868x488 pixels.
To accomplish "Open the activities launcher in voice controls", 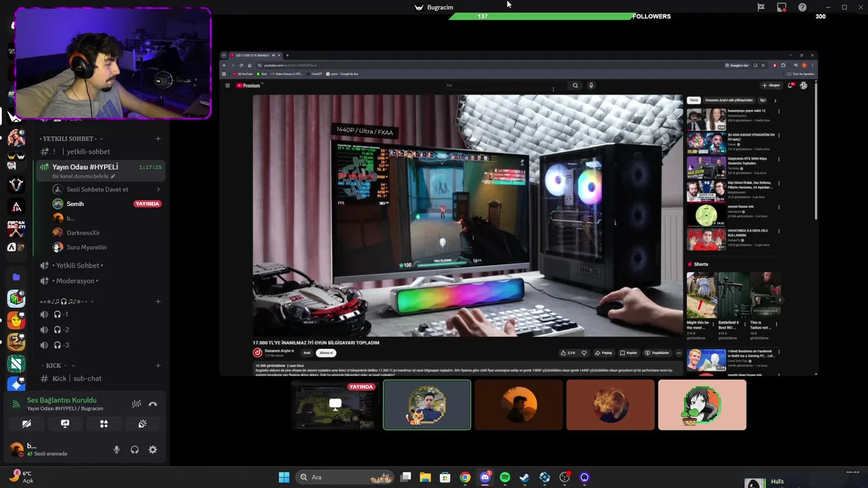I will pos(104,424).
